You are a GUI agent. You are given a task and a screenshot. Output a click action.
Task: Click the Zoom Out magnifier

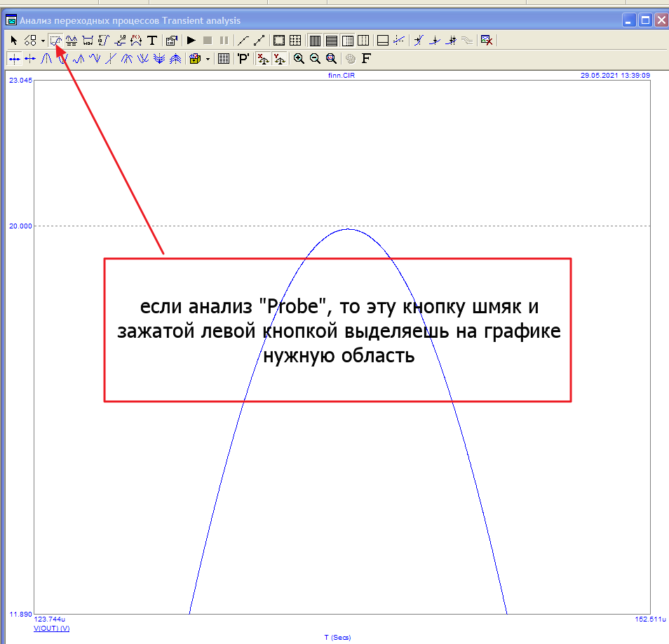point(315,60)
